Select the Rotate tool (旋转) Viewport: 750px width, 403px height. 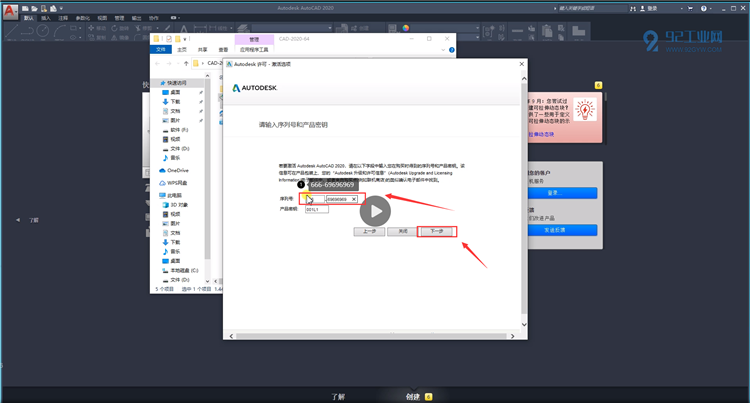[x=120, y=28]
